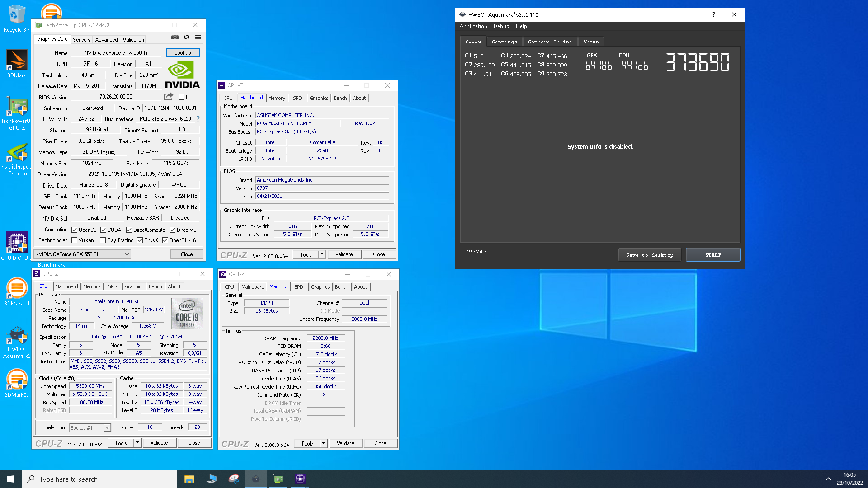Toggle PhysX checkbox
The height and width of the screenshot is (488, 868).
(140, 240)
